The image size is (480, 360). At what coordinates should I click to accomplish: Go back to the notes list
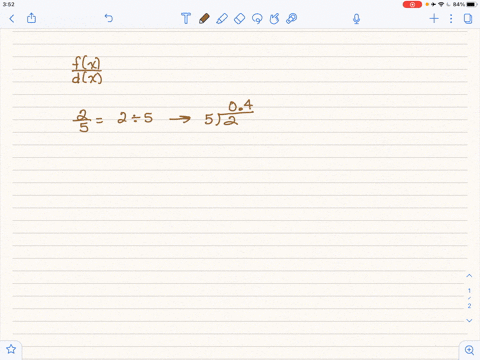click(12, 18)
